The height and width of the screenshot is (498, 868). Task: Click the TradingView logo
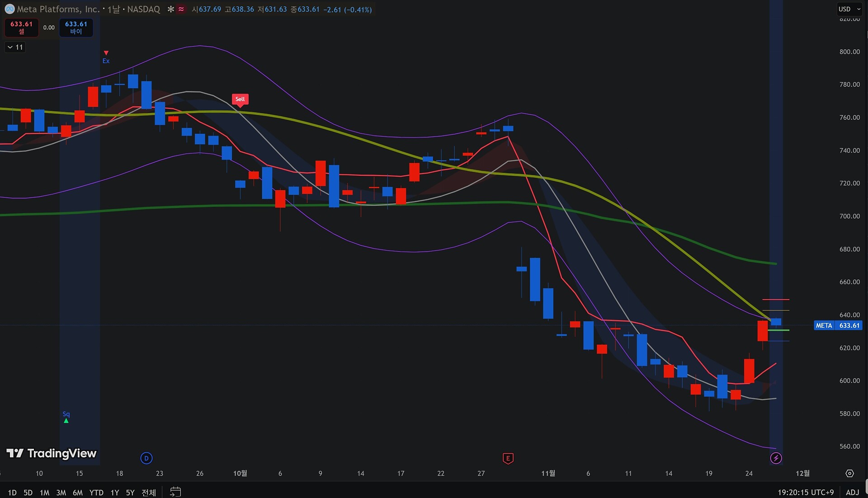[51, 453]
